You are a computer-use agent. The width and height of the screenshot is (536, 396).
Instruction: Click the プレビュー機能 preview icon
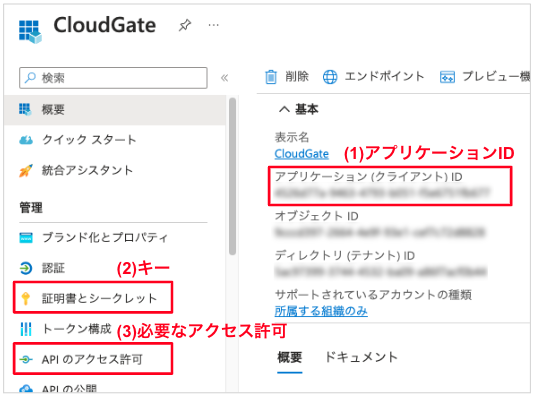[x=447, y=77]
